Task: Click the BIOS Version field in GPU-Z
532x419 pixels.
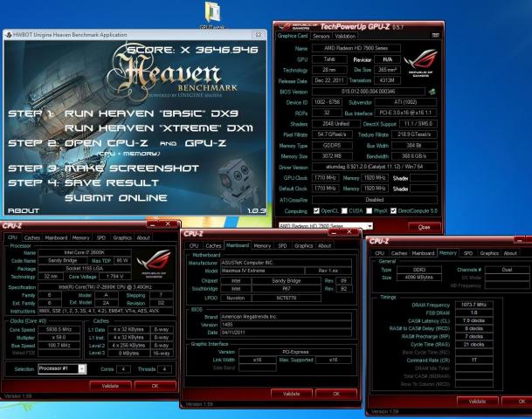Action: tap(368, 92)
